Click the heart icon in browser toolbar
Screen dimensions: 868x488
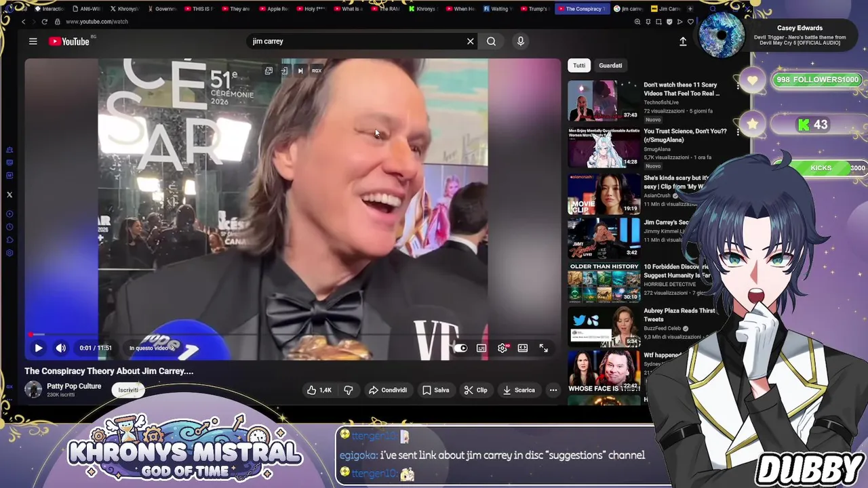point(690,22)
